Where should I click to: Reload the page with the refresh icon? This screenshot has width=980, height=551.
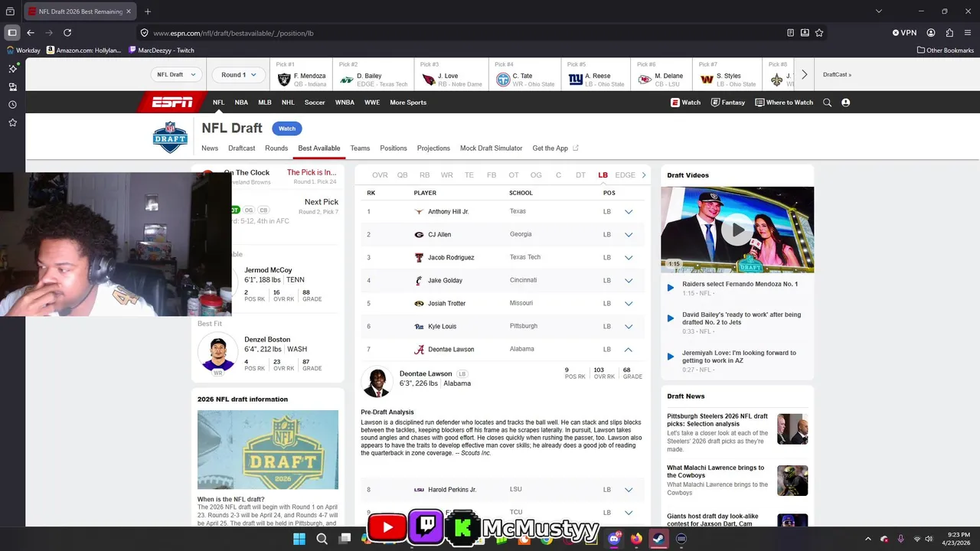click(x=67, y=33)
